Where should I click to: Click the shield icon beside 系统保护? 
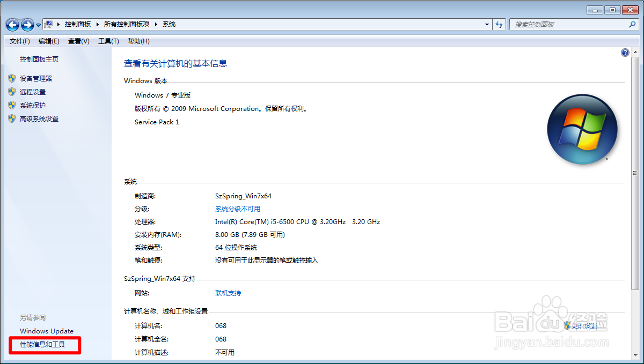(x=12, y=105)
